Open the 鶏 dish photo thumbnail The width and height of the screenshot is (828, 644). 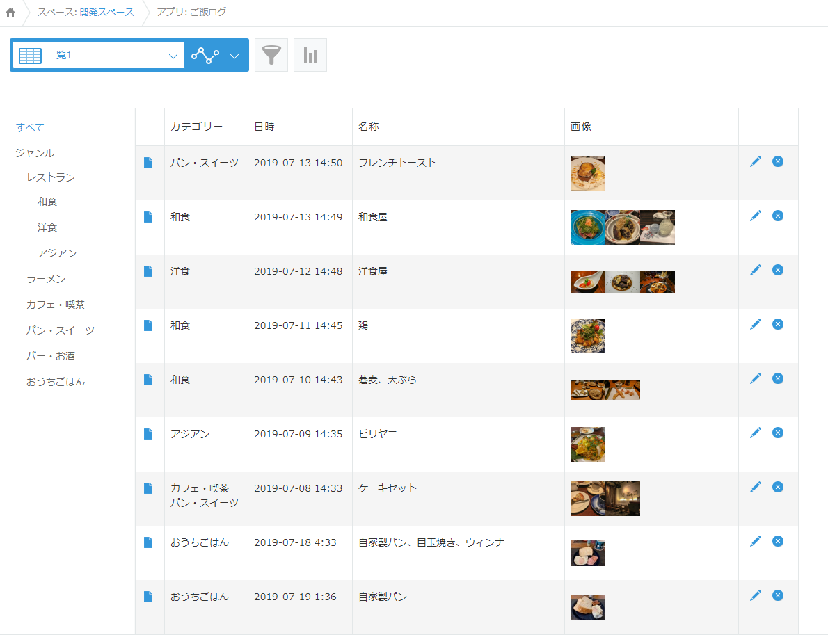(x=588, y=336)
